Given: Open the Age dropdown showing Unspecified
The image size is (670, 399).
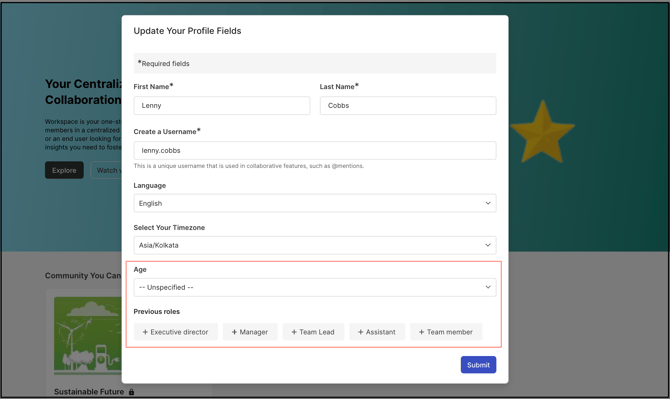Looking at the screenshot, I should coord(315,288).
